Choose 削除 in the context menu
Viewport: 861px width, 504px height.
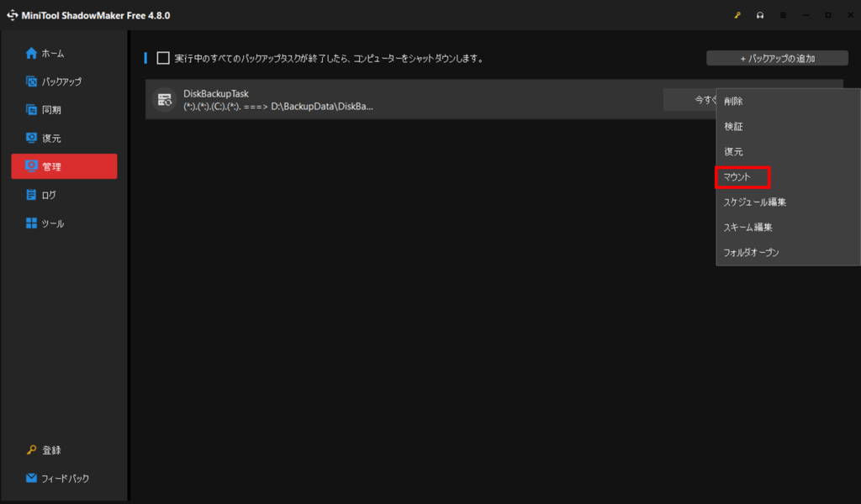pyautogui.click(x=733, y=101)
